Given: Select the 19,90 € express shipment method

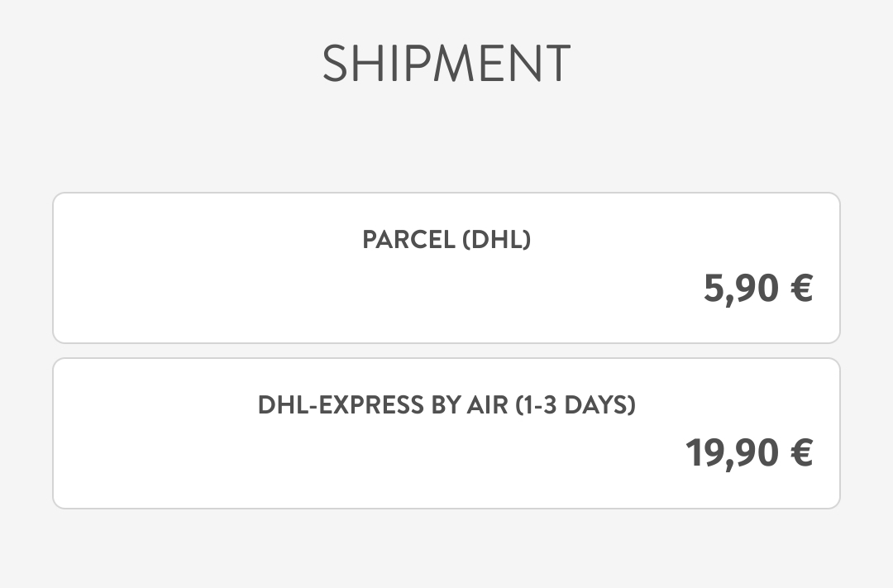Looking at the screenshot, I should 446,433.
